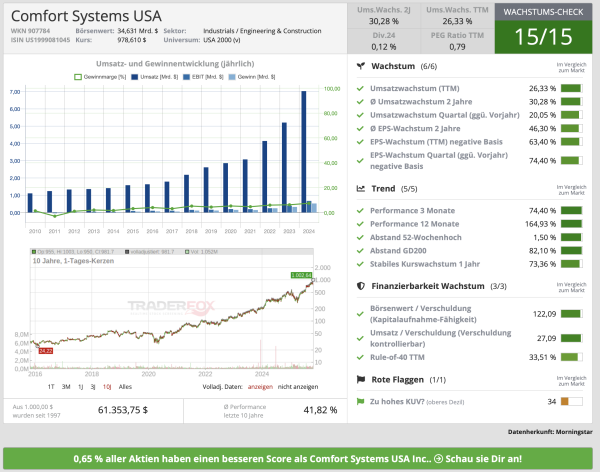The width and height of the screenshot is (600, 472).
Task: Click the Trend chart icon
Action: pos(360,188)
